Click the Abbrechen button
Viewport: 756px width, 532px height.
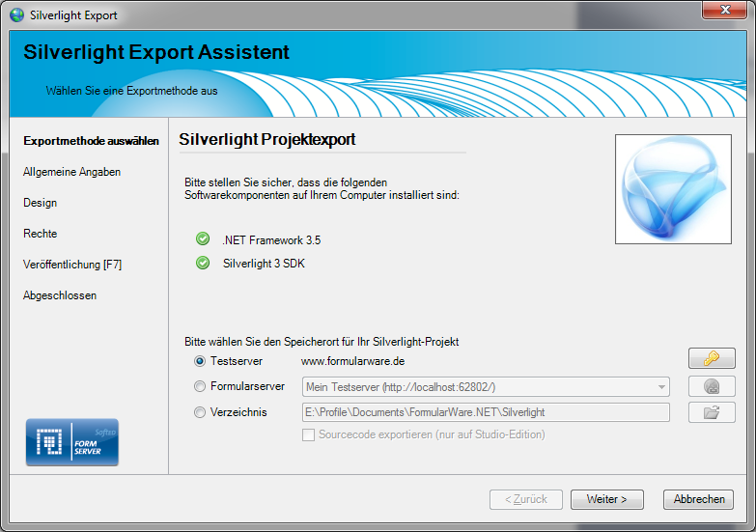click(x=698, y=499)
